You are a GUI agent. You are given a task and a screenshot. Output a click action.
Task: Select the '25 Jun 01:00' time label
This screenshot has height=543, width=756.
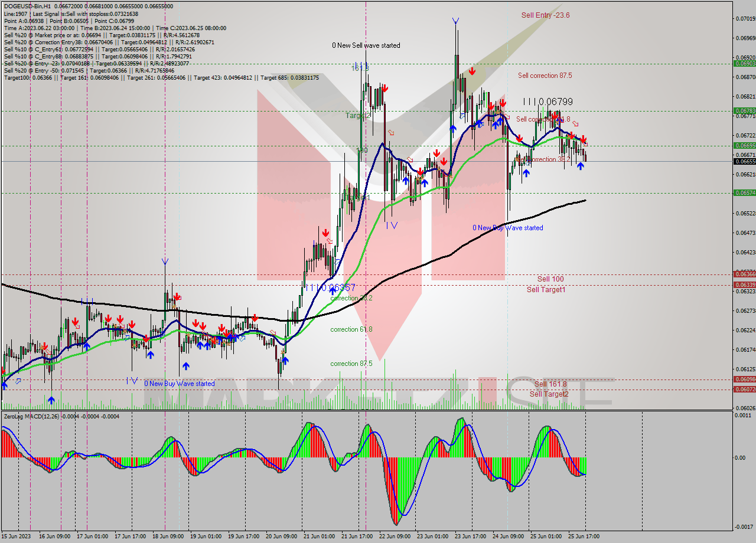pyautogui.click(x=546, y=537)
